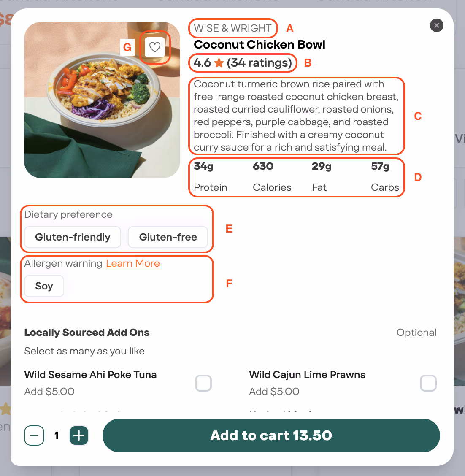Open the allergen Learn More link
This screenshot has width=465, height=476.
pyautogui.click(x=132, y=263)
